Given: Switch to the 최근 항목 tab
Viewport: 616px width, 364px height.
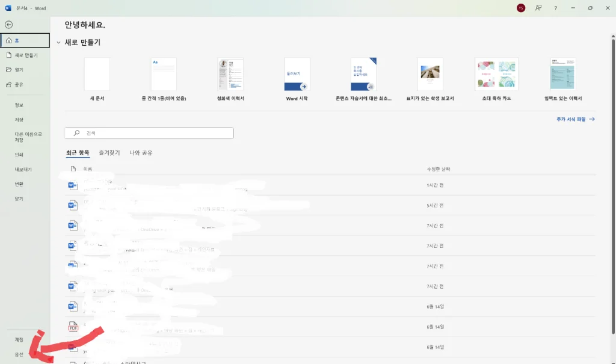Looking at the screenshot, I should click(78, 153).
